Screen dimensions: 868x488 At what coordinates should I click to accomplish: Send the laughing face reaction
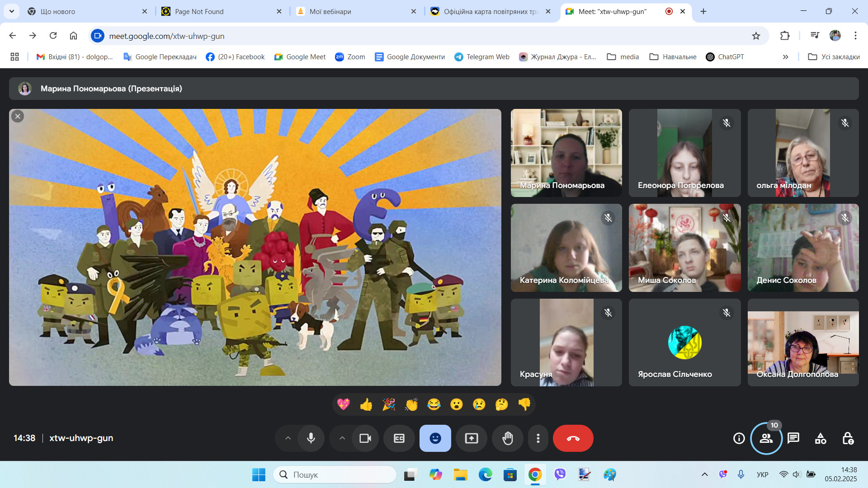pos(434,404)
